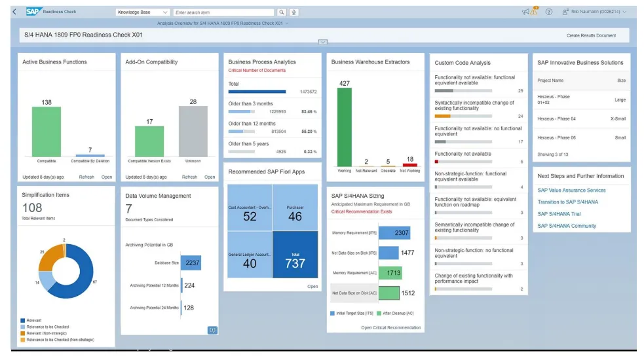
Task: Expand the header with the collapse chevron
Action: [322, 42]
